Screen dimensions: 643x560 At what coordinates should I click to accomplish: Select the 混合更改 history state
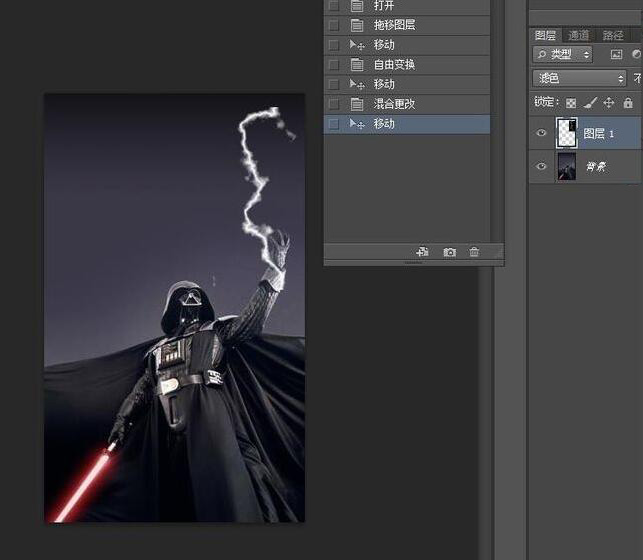pyautogui.click(x=407, y=104)
